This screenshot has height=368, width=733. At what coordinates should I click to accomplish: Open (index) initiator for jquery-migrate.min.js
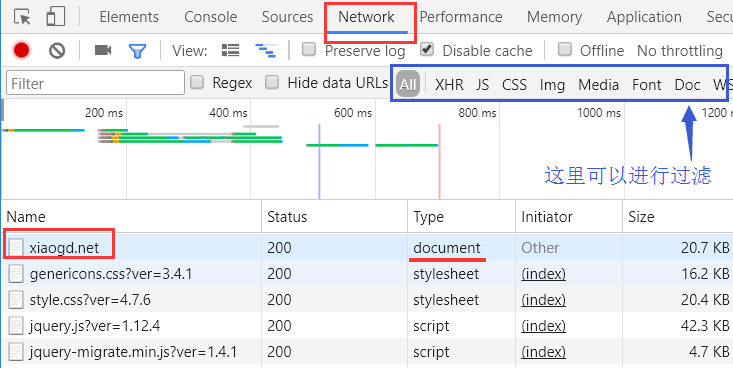click(x=543, y=351)
